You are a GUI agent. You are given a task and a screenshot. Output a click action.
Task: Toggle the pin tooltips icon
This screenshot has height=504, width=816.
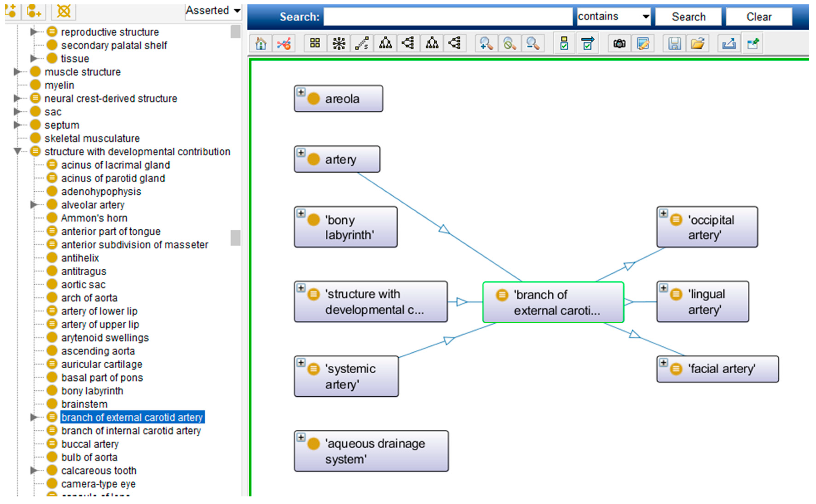tap(753, 44)
